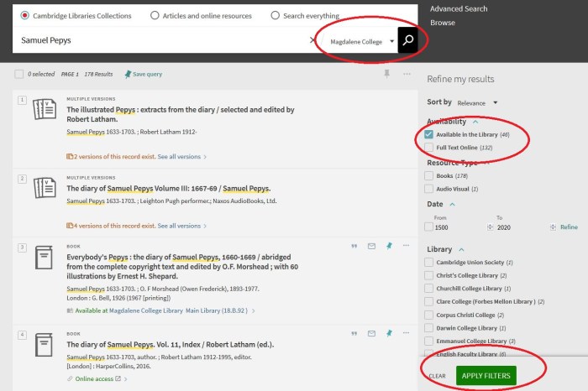Viewport: 588px width, 391px height.
Task: More actions ellipsis for Everybody's Pepys
Action: (x=406, y=246)
